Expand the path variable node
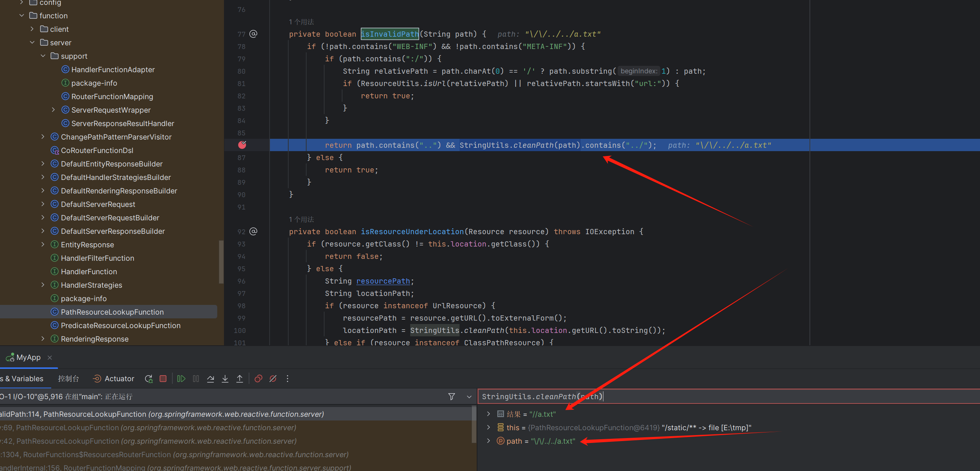This screenshot has width=980, height=471. (488, 441)
